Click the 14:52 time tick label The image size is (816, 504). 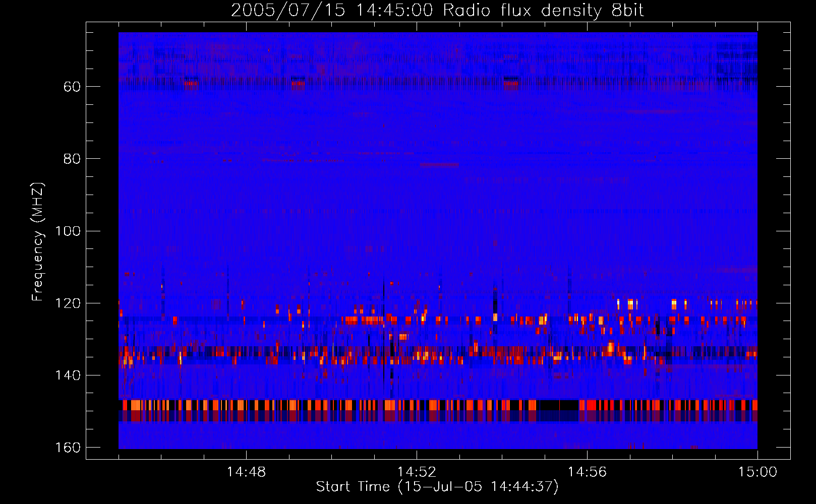click(417, 472)
